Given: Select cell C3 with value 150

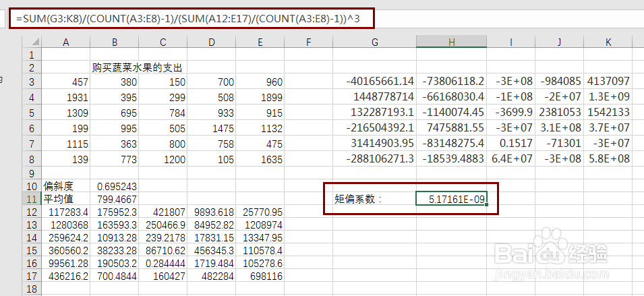Looking at the screenshot, I should pyautogui.click(x=163, y=82).
